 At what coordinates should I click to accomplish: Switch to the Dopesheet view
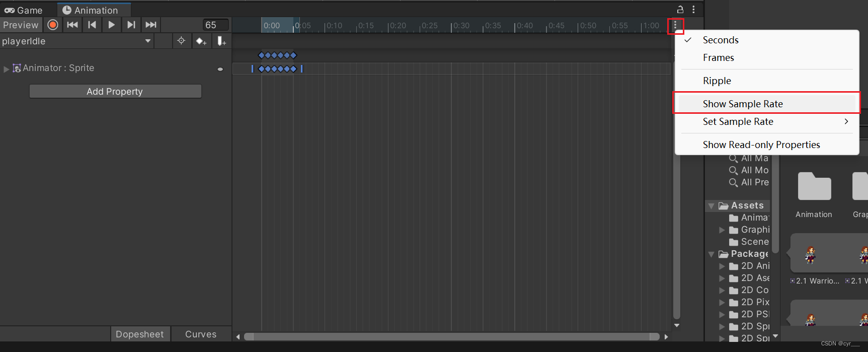coord(140,334)
